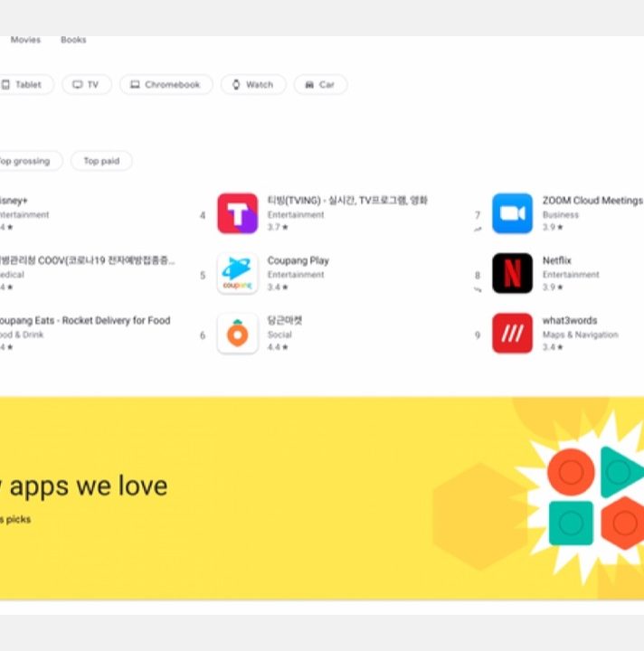Switch to the Books tab

pyautogui.click(x=73, y=40)
